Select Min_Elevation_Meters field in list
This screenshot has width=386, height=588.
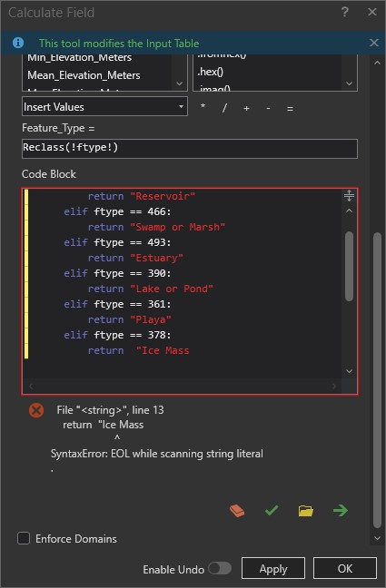(80, 58)
